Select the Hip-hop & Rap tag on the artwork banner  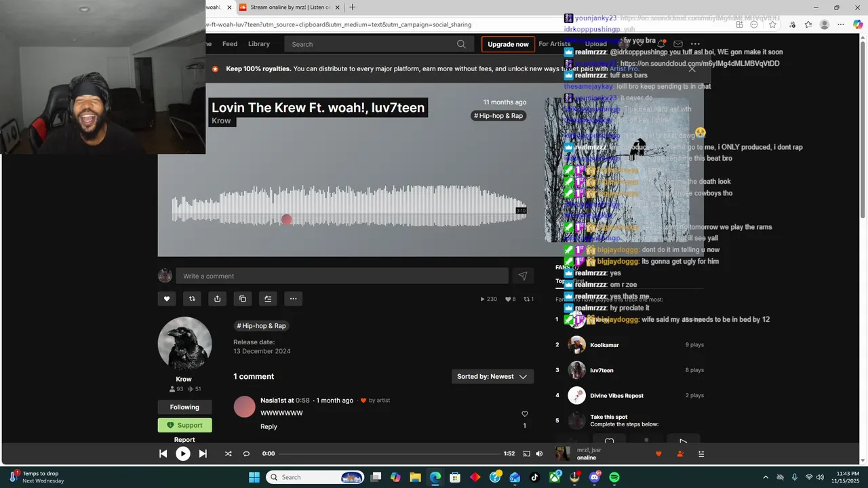(498, 116)
